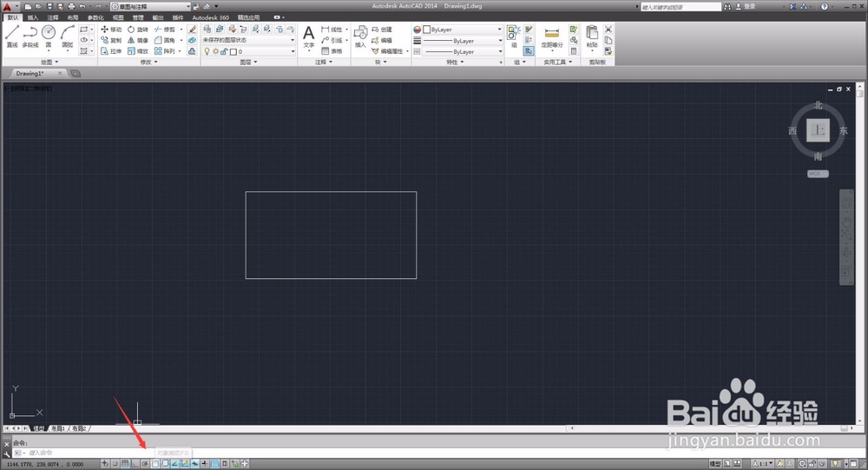Viewport: 868px width, 470px height.
Task: Click the Fillet (圆角) command
Action: click(x=164, y=41)
